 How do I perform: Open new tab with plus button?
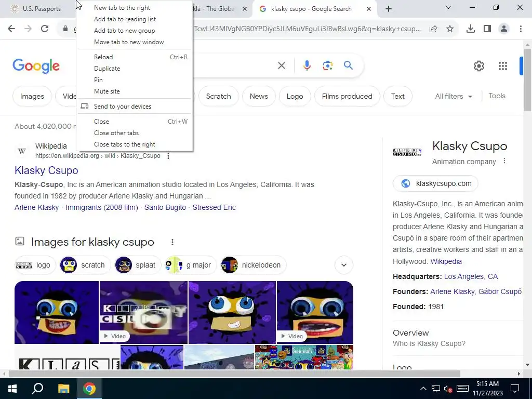[389, 9]
